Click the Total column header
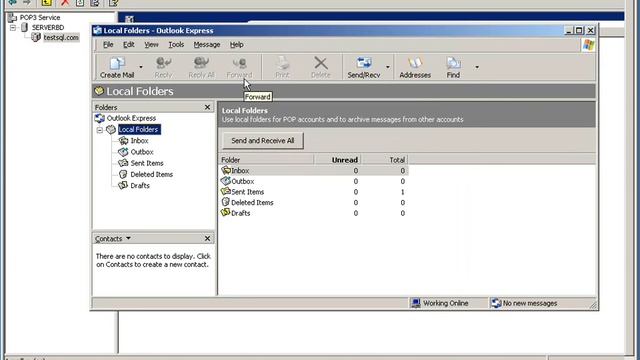This screenshot has height=360, width=640. [384, 160]
